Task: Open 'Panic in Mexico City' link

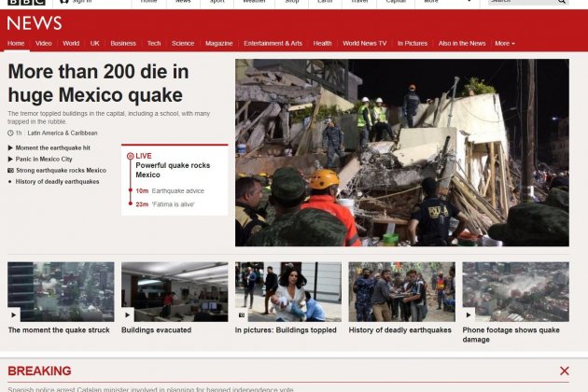Action: 44,159
